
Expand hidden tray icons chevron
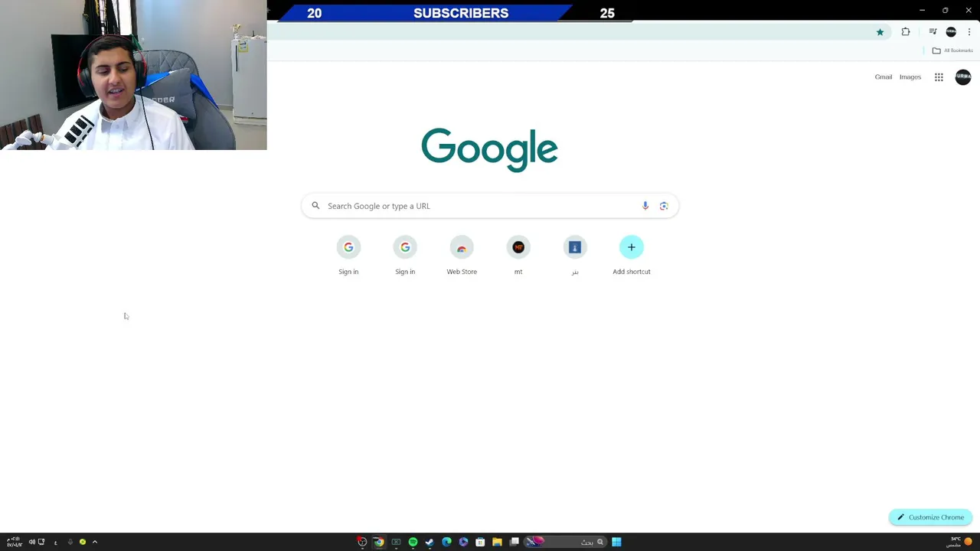tap(95, 542)
